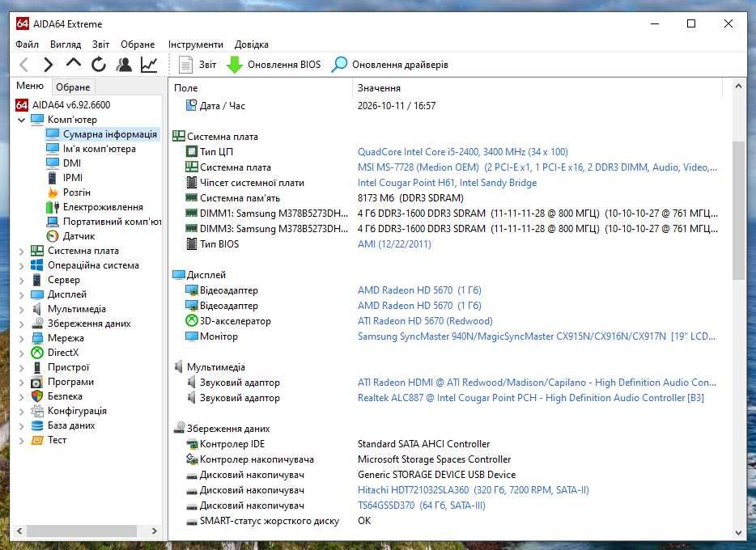
Task: Click the База даних database icon
Action: click(37, 425)
